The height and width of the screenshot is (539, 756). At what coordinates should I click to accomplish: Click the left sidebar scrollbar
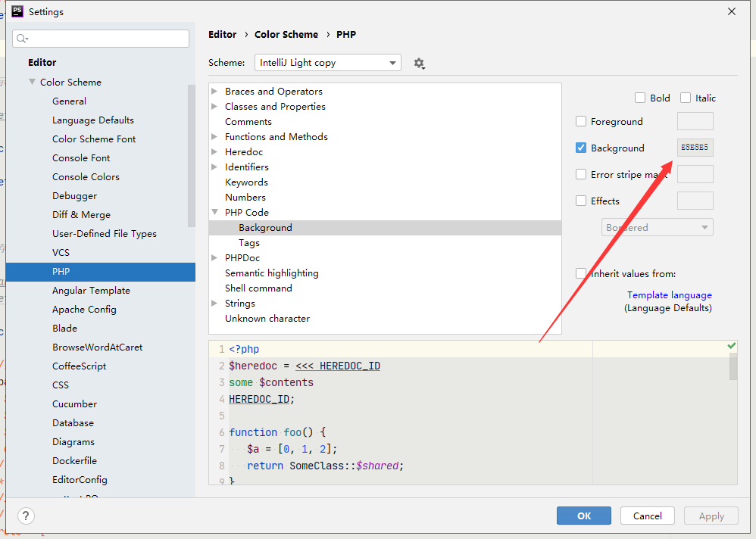pos(192,156)
